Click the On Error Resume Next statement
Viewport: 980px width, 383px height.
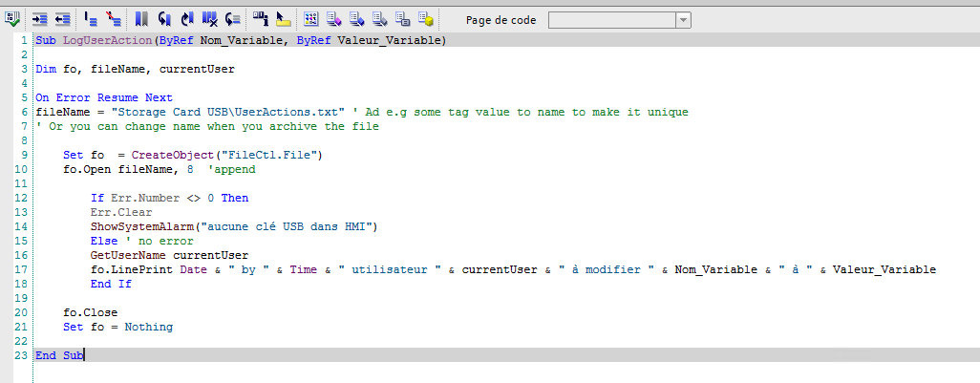(104, 97)
